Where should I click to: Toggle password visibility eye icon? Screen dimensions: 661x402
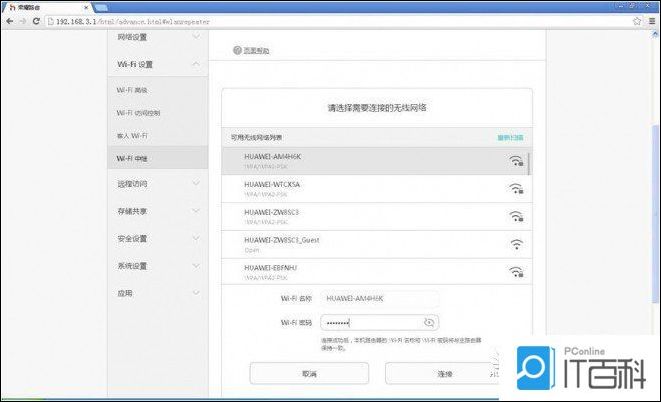tap(429, 323)
